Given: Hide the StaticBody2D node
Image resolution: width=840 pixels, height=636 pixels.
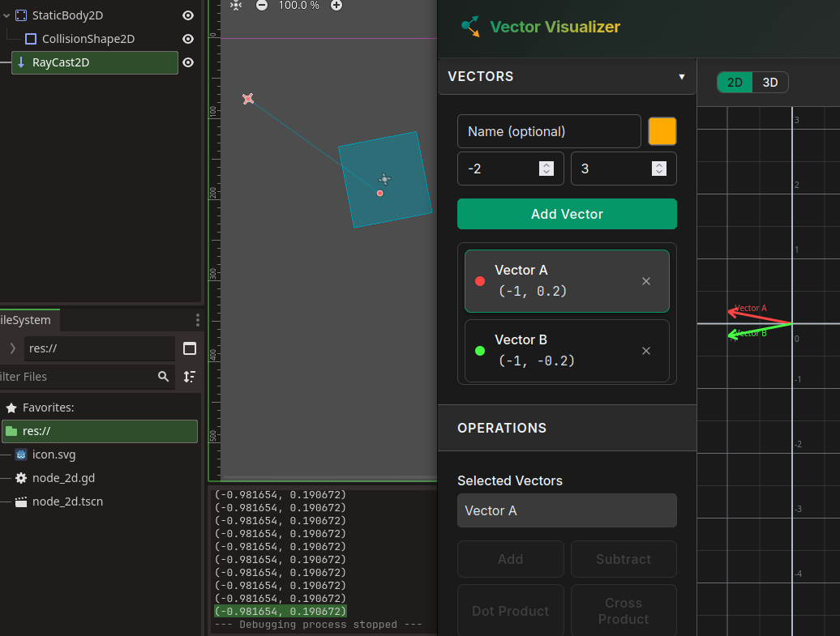Looking at the screenshot, I should (188, 15).
